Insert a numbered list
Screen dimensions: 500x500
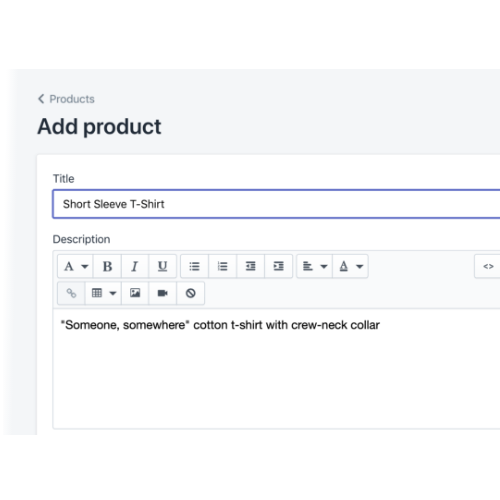pyautogui.click(x=222, y=266)
